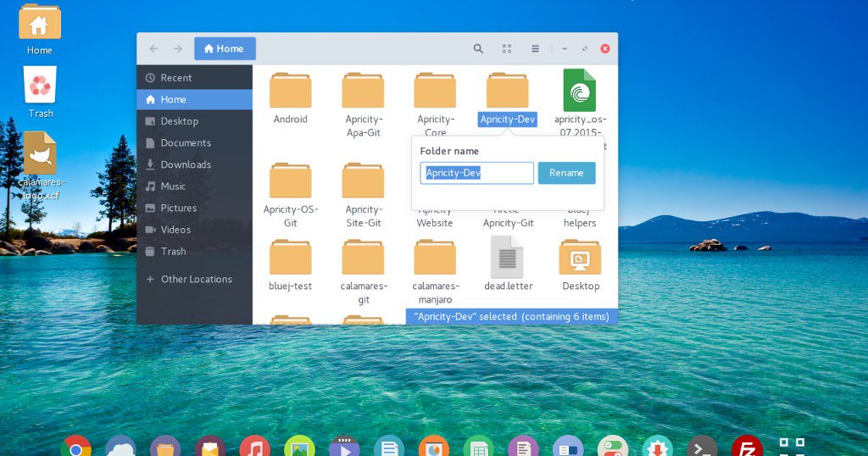868x456 pixels.
Task: Open the spreadsheet app in the dock
Action: [478, 448]
